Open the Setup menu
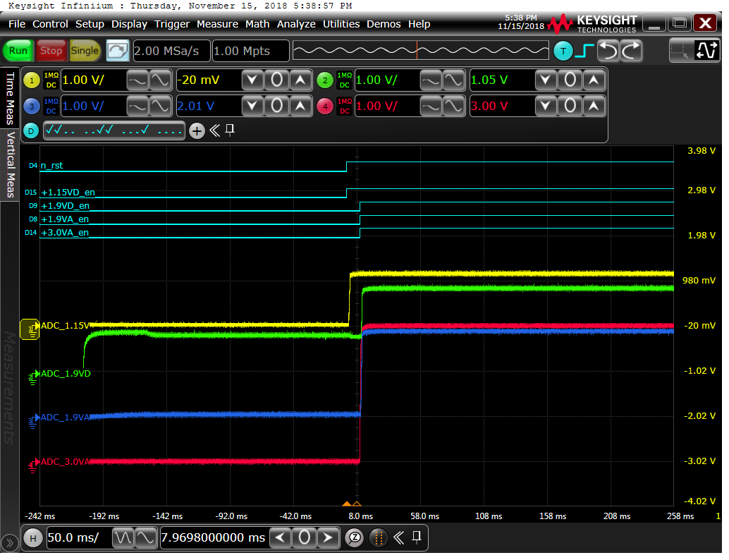This screenshot has height=560, width=729. (x=90, y=24)
